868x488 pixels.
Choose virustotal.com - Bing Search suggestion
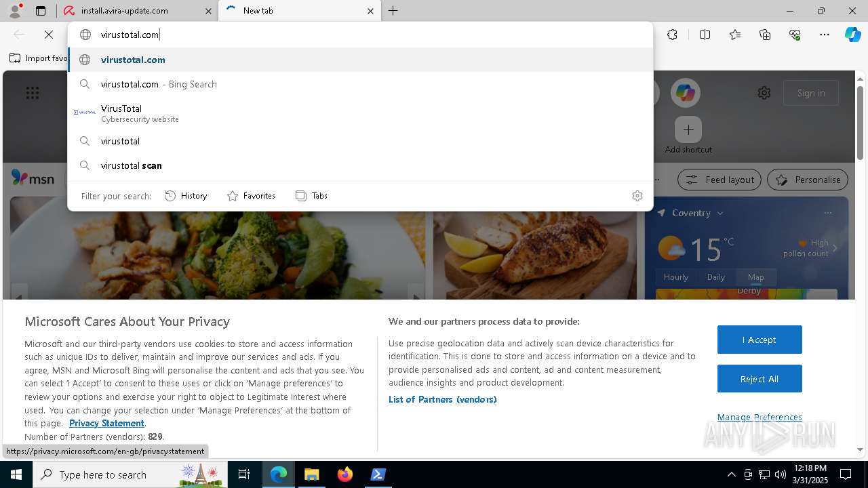(360, 84)
